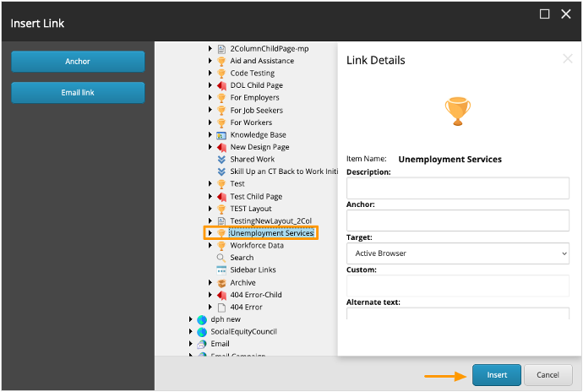583x392 pixels.
Task: Close the Link Details panel
Action: pos(567,58)
